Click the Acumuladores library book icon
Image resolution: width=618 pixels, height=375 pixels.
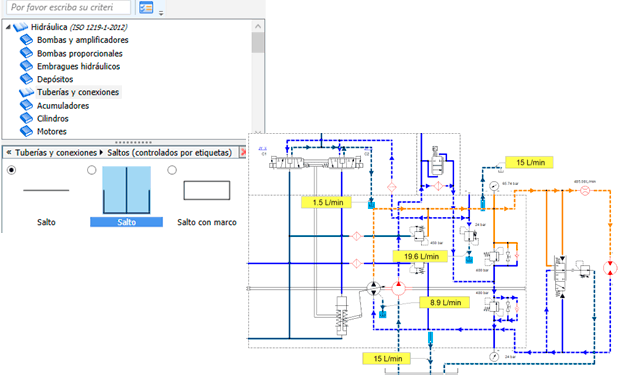coord(26,105)
